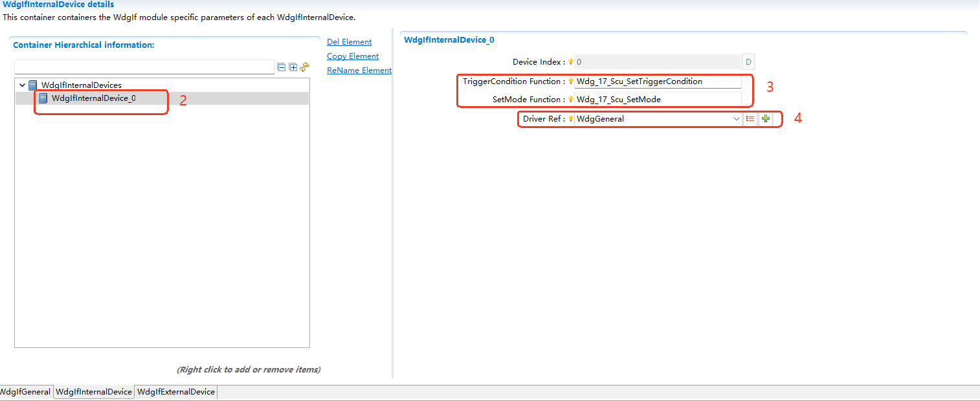The height and width of the screenshot is (401, 980).
Task: Click the D default button beside Device Index
Action: tap(748, 61)
